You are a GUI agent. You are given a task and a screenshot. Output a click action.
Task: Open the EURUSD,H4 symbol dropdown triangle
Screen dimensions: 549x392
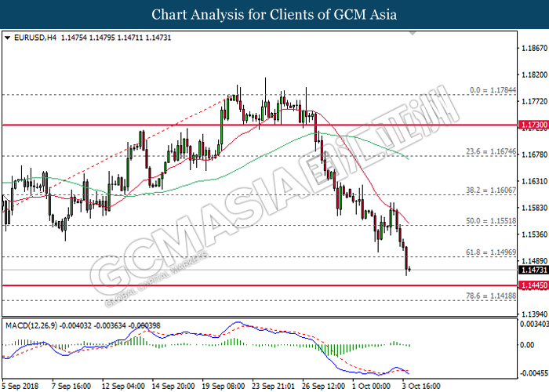pos(7,38)
